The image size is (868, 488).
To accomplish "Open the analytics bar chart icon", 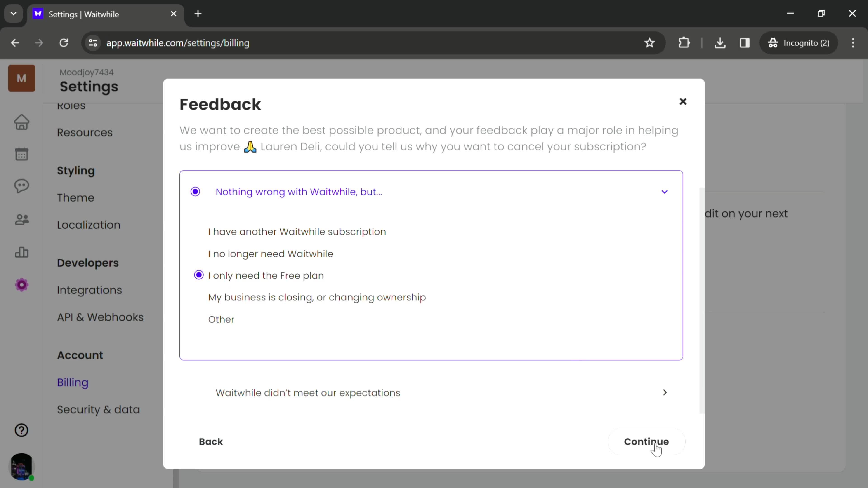I will coord(21,252).
